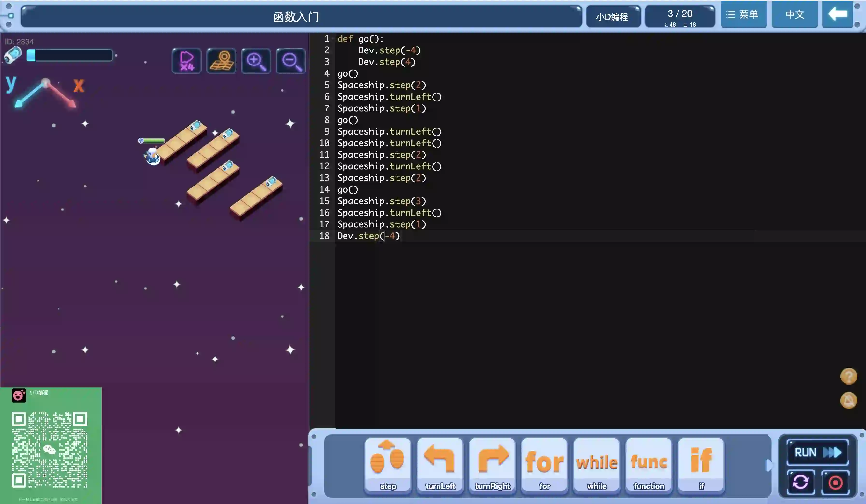Insert a turnLeft code block
This screenshot has width=866, height=504.
[440, 464]
